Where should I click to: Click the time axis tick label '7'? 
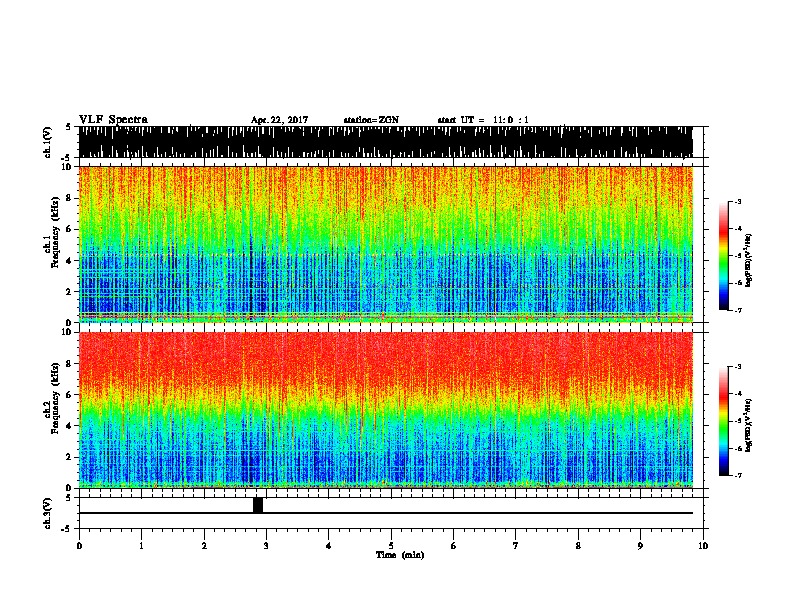click(x=516, y=546)
